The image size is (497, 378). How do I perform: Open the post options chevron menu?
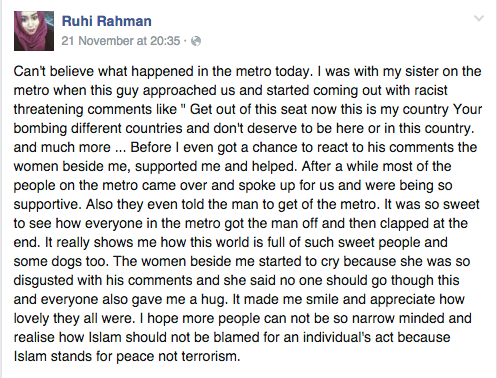coord(479,18)
